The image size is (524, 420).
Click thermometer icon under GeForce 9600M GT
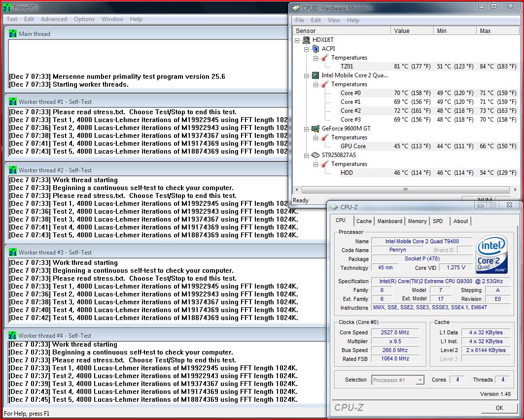[x=324, y=137]
